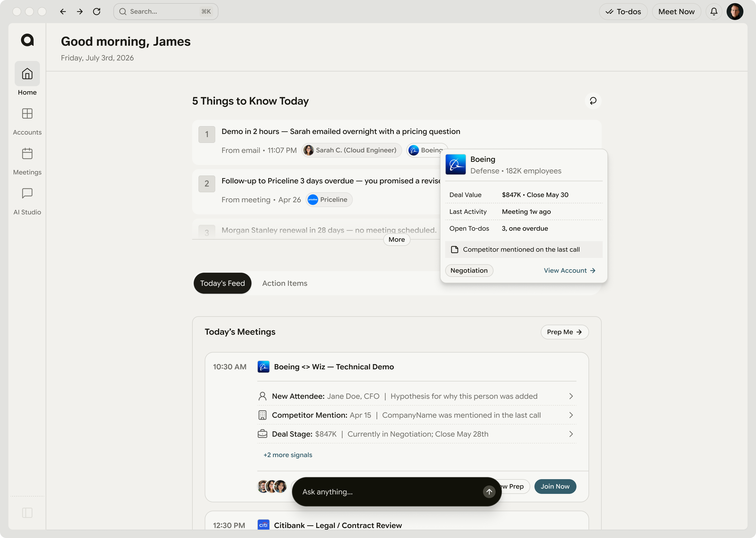756x538 pixels.
Task: Refresh the 5 Things to Know list
Action: (x=593, y=101)
